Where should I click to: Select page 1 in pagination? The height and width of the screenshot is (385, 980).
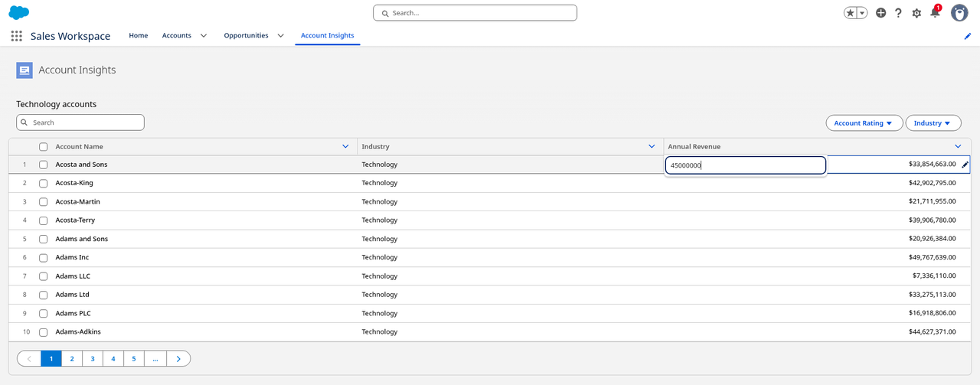click(51, 358)
